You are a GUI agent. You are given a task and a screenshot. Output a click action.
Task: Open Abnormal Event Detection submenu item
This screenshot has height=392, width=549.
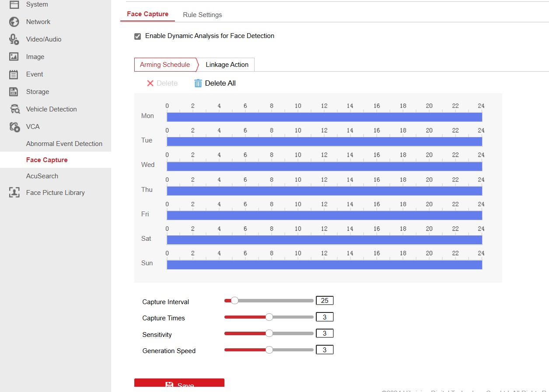(x=64, y=144)
